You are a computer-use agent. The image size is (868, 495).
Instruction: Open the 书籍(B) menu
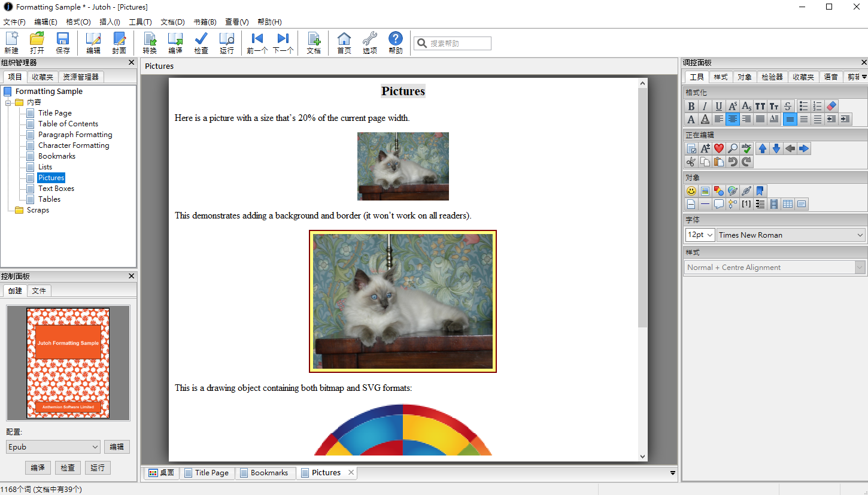[205, 22]
